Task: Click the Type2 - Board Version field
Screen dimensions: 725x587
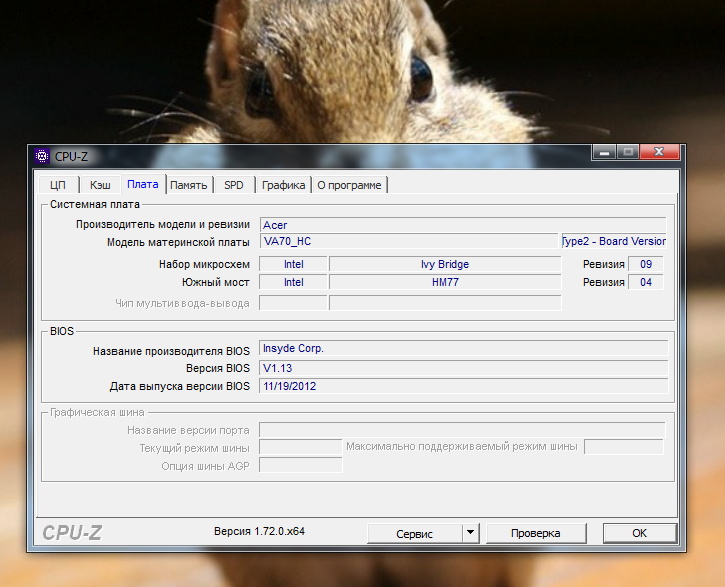Action: click(614, 241)
